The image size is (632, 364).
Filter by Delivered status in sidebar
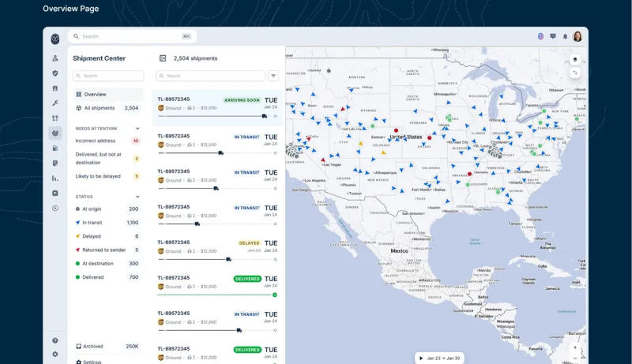108,277
